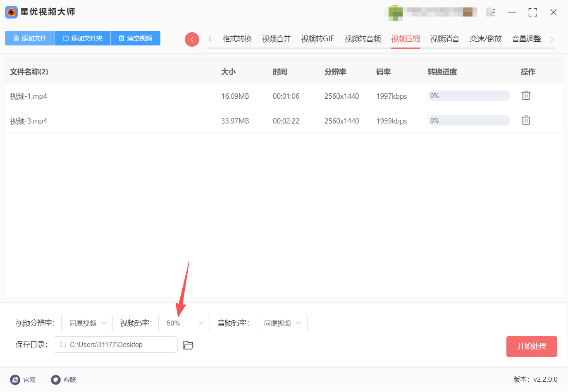Viewport: 568px width, 392px height.
Task: Click the 33.97MB size cell
Action: pos(235,121)
